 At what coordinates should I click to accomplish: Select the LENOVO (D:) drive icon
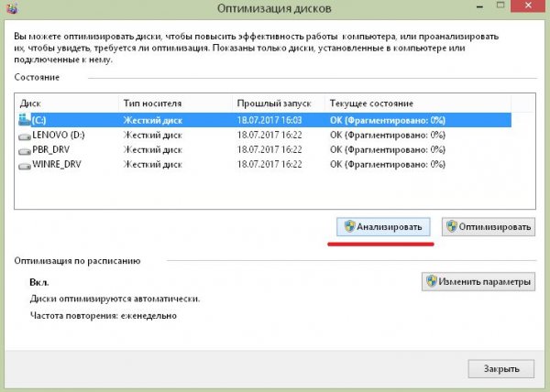tap(25, 136)
